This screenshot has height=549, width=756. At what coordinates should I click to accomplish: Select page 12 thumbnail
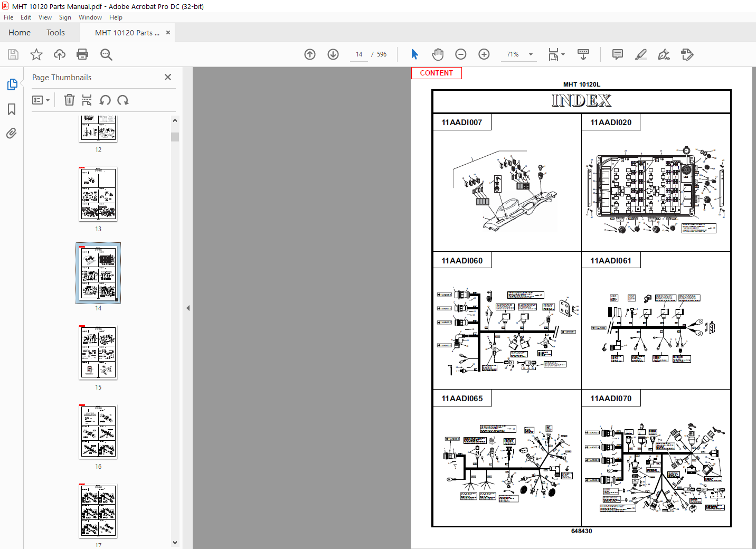point(98,128)
